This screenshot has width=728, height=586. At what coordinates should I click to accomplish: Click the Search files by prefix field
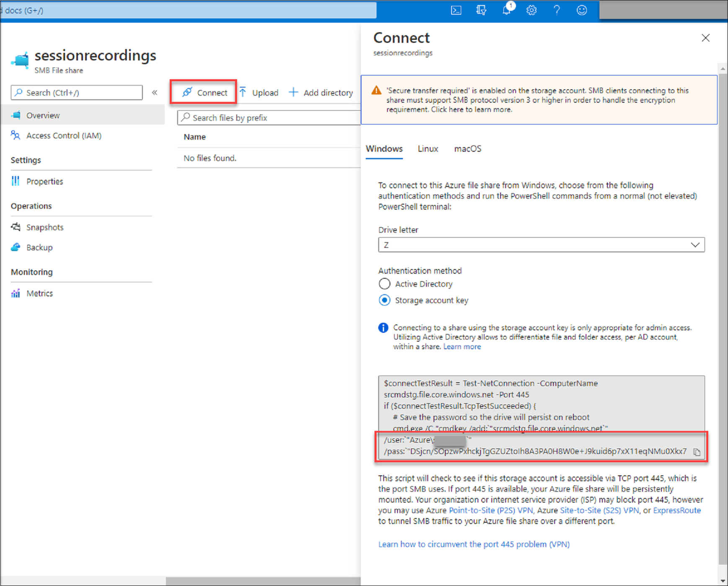(268, 118)
